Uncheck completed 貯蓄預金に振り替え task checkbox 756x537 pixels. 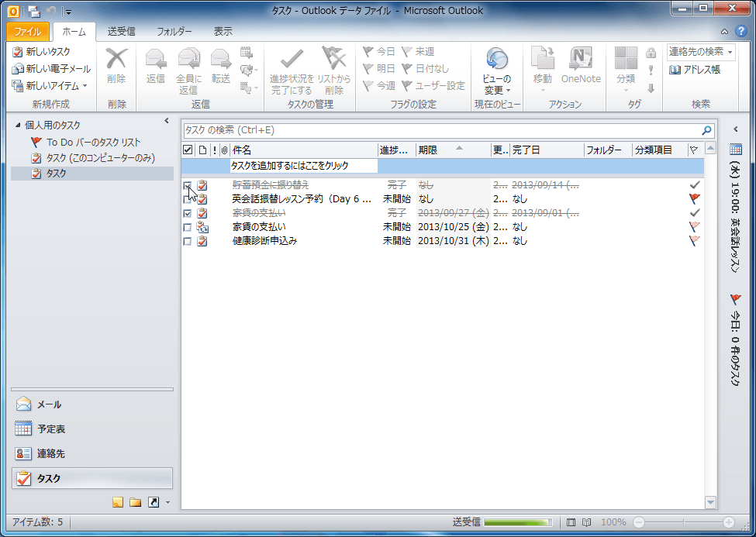pos(187,185)
